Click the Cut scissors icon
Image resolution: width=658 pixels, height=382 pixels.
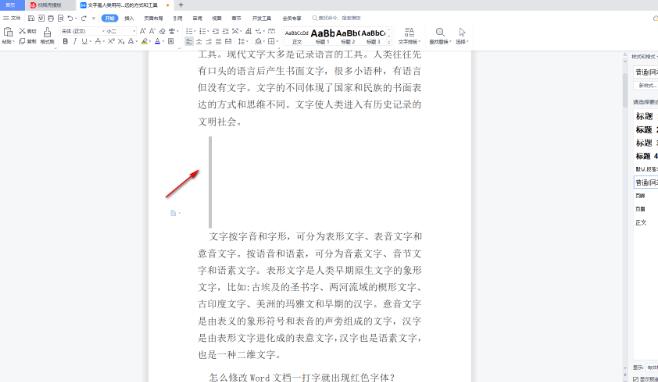[x=22, y=31]
